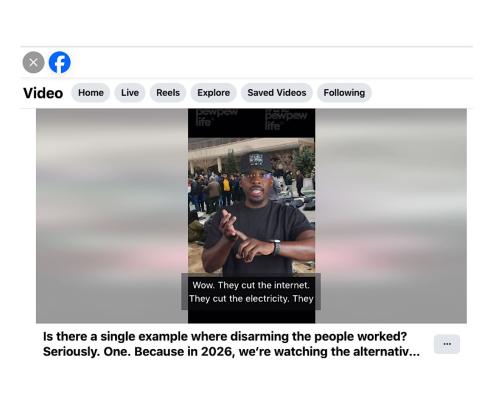500x407 pixels.
Task: Click the blurred area right of video
Action: click(391, 216)
